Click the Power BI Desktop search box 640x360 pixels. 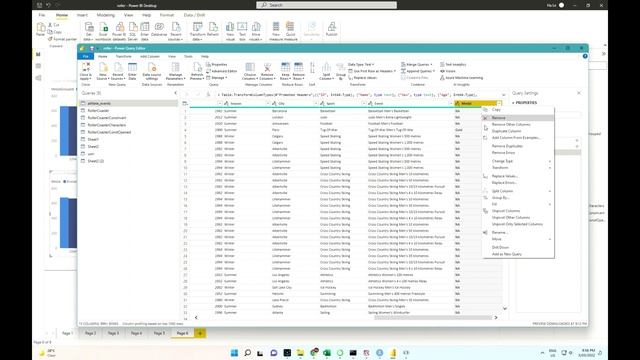tap(327, 5)
